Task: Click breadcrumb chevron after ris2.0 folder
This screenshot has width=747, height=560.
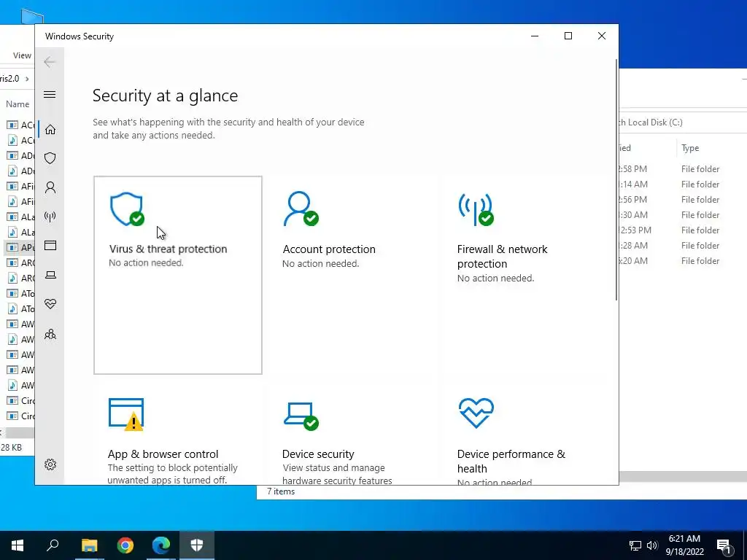Action: click(x=27, y=79)
